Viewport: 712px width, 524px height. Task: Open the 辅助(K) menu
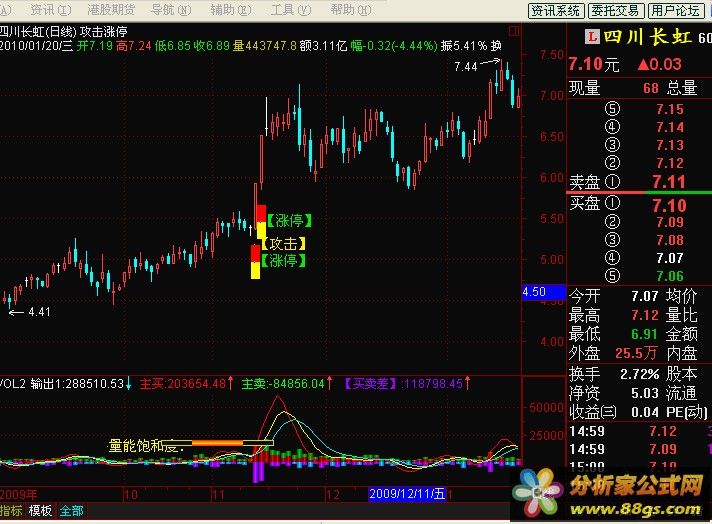coord(231,9)
